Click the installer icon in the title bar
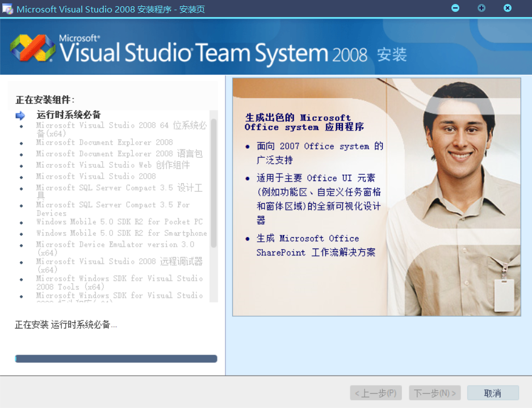The width and height of the screenshot is (532, 408). [x=8, y=9]
